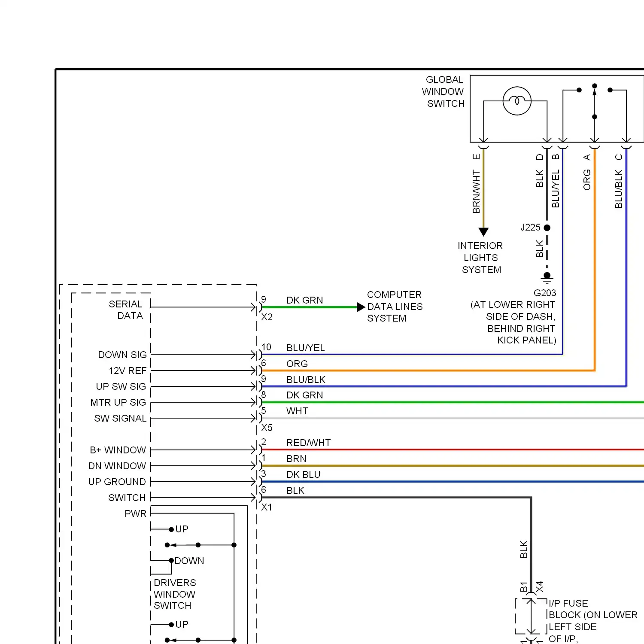The width and height of the screenshot is (644, 644).
Task: Click the X4 connector label at fuse block
Action: (540, 587)
